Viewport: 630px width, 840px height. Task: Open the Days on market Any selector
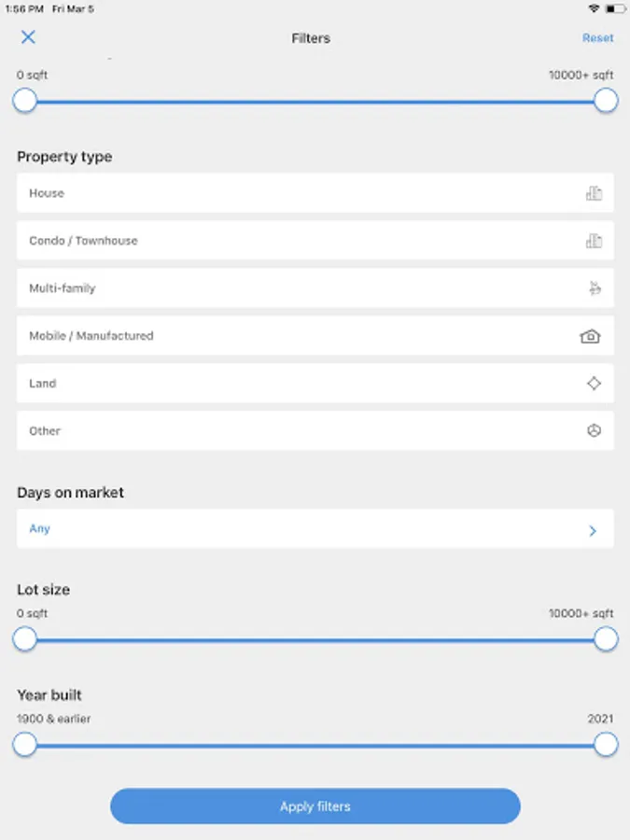tap(280, 529)
